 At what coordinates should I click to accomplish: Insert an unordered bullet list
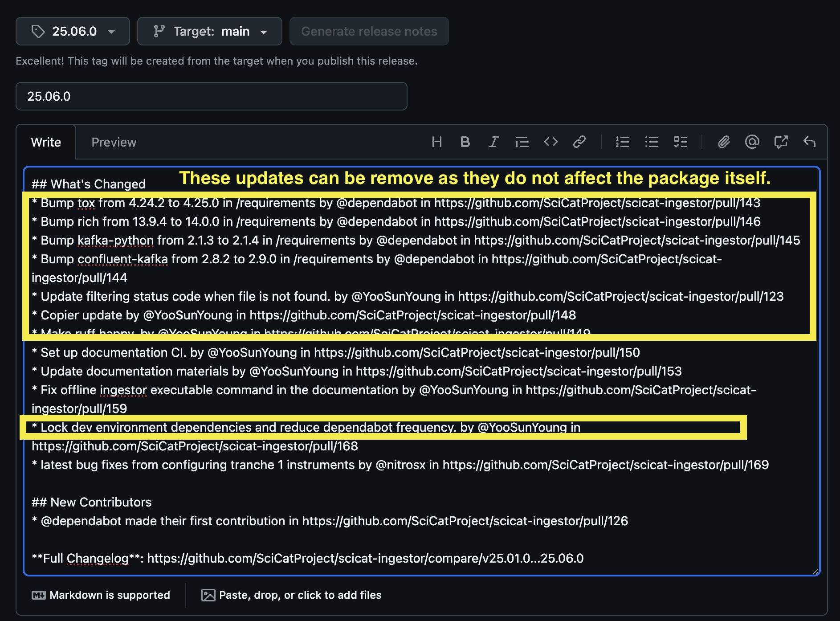[651, 142]
